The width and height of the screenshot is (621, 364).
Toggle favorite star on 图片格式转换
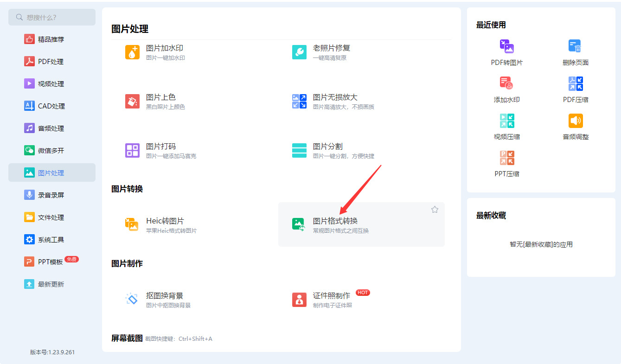[435, 210]
